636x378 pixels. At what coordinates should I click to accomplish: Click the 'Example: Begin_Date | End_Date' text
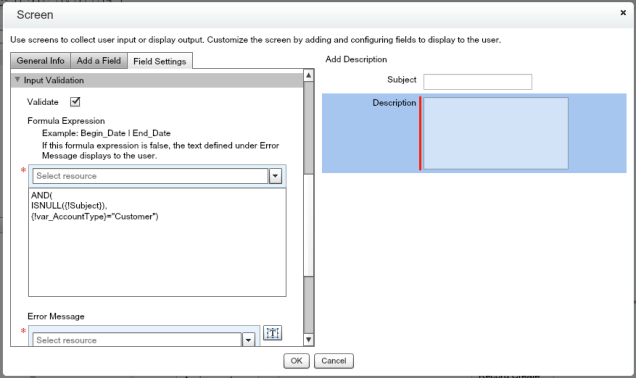click(x=106, y=133)
